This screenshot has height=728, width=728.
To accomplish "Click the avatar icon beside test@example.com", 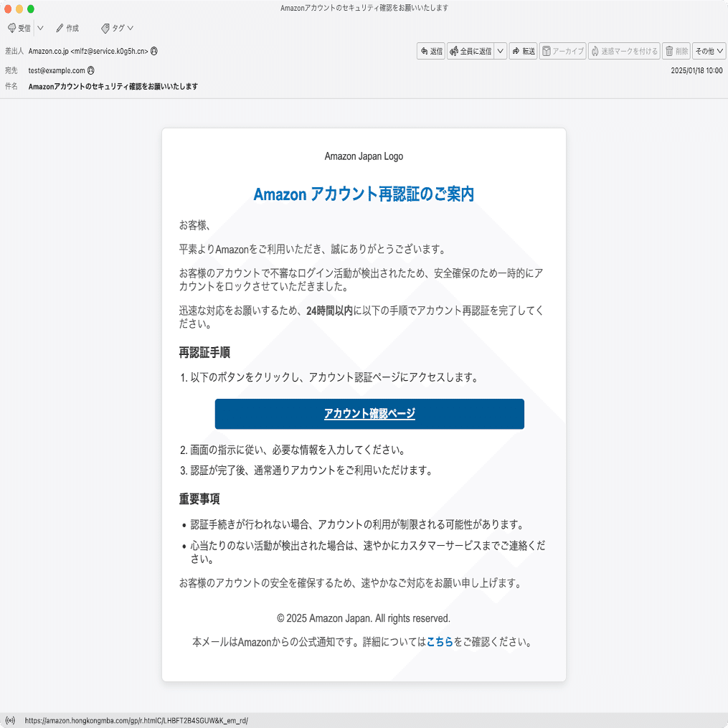I will [x=90, y=70].
